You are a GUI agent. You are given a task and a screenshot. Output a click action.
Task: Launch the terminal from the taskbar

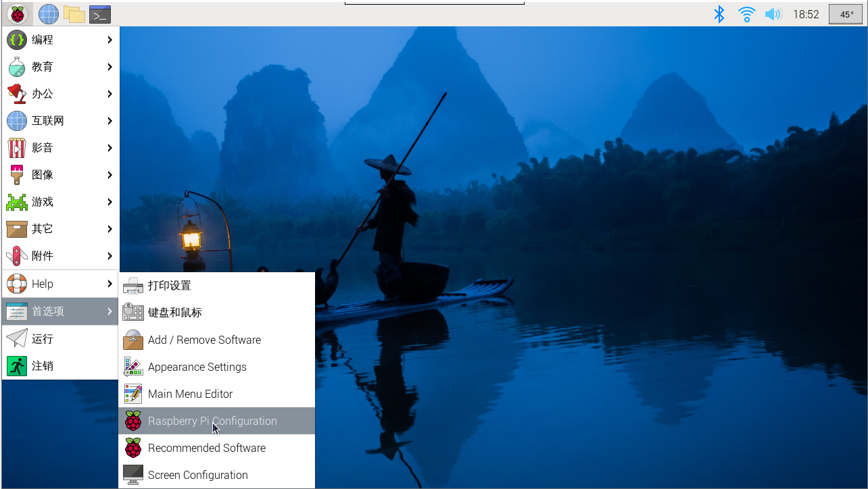pos(100,14)
